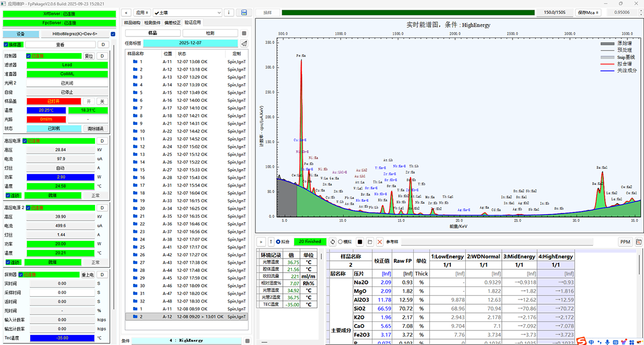This screenshot has width=644, height=345.
Task: Open the 偏差校正 tab
Action: (172, 23)
